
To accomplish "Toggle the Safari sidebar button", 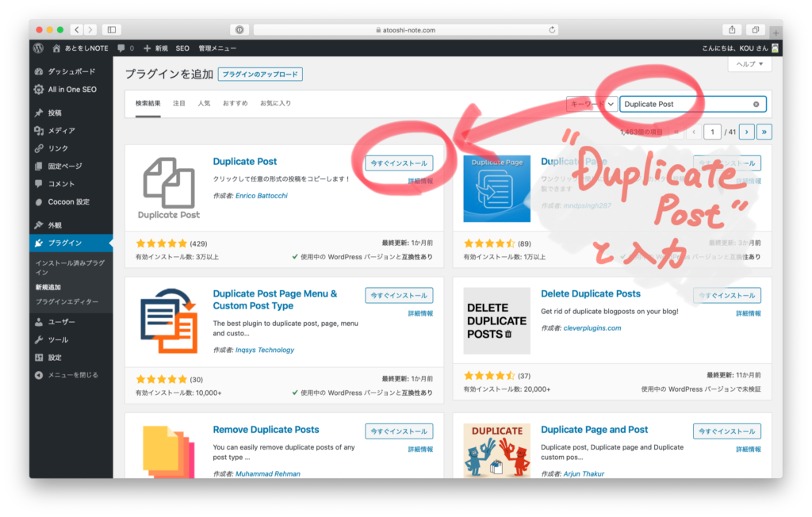I will tap(111, 29).
